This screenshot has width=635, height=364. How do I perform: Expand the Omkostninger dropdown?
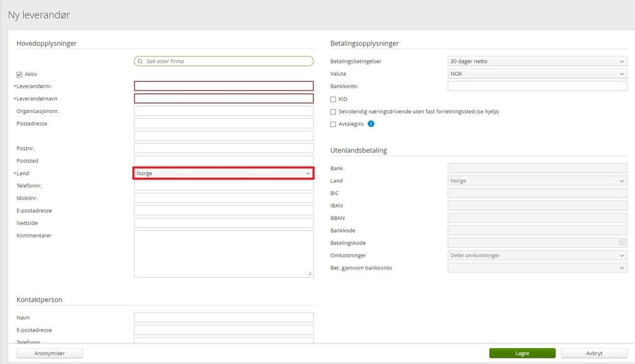click(537, 255)
